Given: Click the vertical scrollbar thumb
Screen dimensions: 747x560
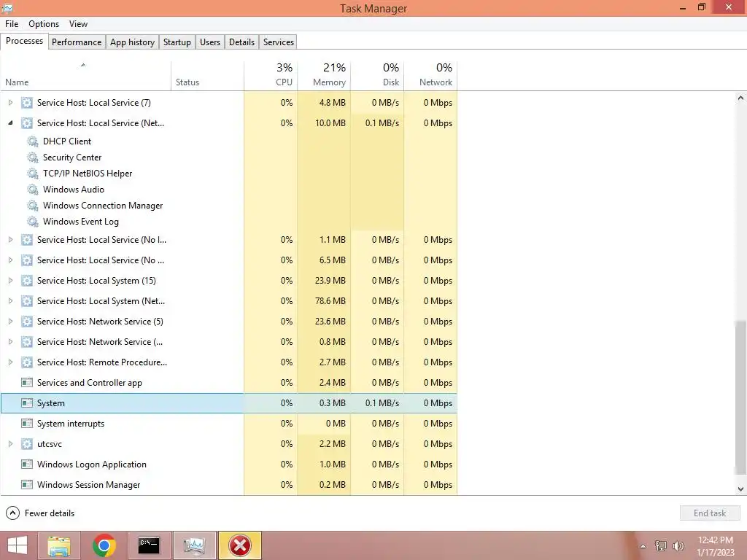Looking at the screenshot, I should click(x=740, y=397).
